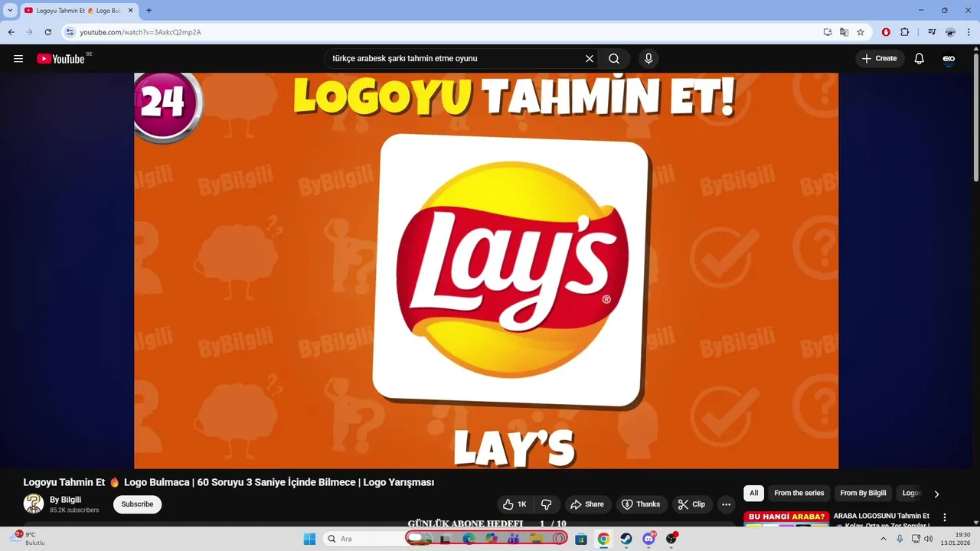Clear the search query with the X
Image resolution: width=980 pixels, height=551 pixels.
(590, 59)
